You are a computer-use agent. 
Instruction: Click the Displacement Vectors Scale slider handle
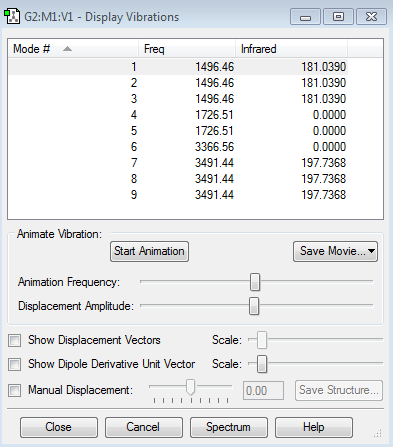pos(262,340)
